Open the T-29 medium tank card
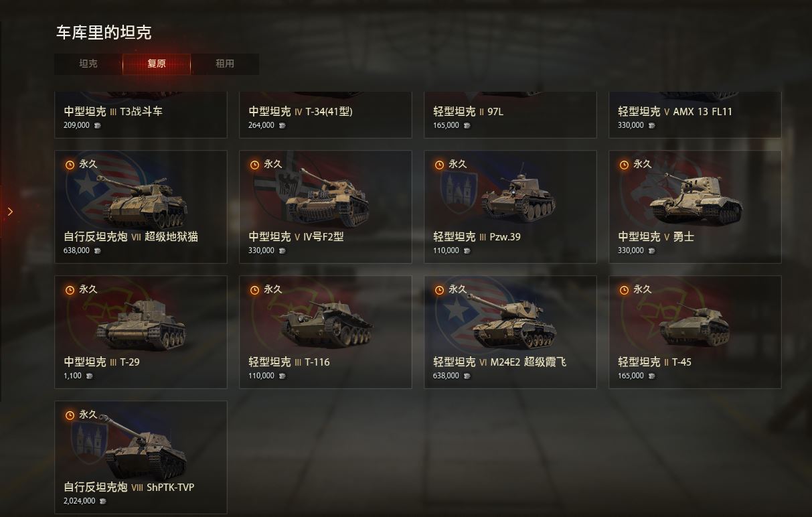The image size is (812, 517). pos(141,332)
